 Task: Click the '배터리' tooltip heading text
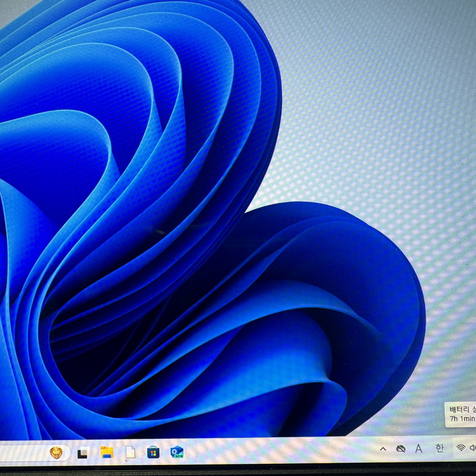pyautogui.click(x=459, y=410)
